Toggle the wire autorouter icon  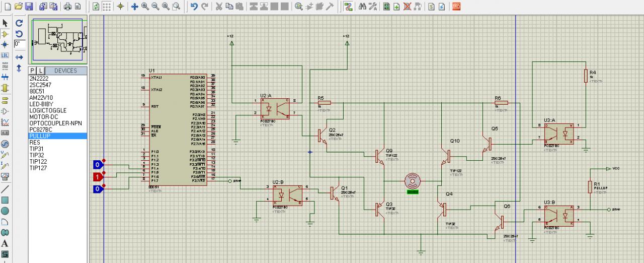347,7
